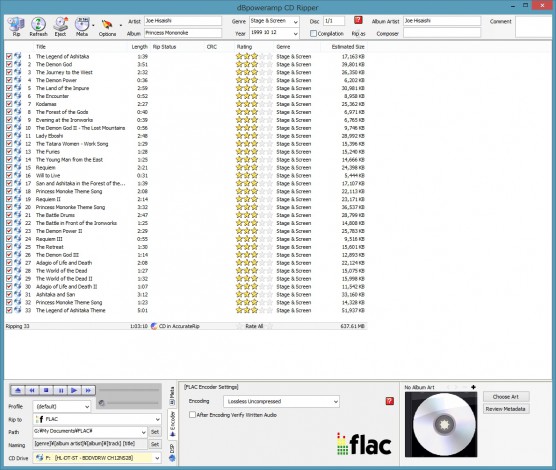Viewport: 556px width, 470px height.
Task: Open the Rip to FLAC dropdown
Action: (x=157, y=419)
